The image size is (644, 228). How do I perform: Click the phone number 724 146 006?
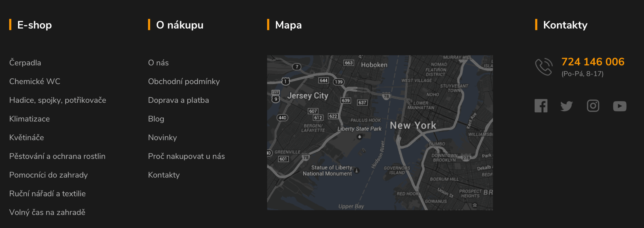[x=593, y=62]
